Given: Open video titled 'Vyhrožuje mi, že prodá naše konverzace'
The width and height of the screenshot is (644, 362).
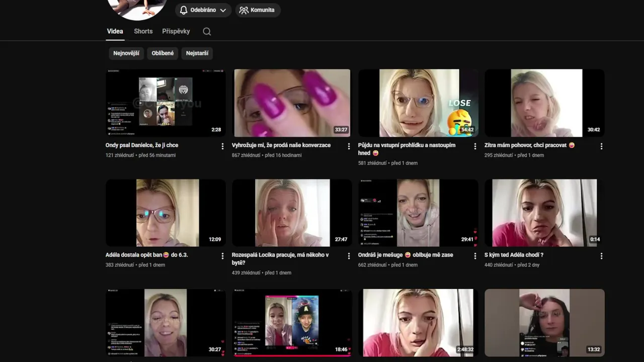Looking at the screenshot, I should click(x=281, y=145).
